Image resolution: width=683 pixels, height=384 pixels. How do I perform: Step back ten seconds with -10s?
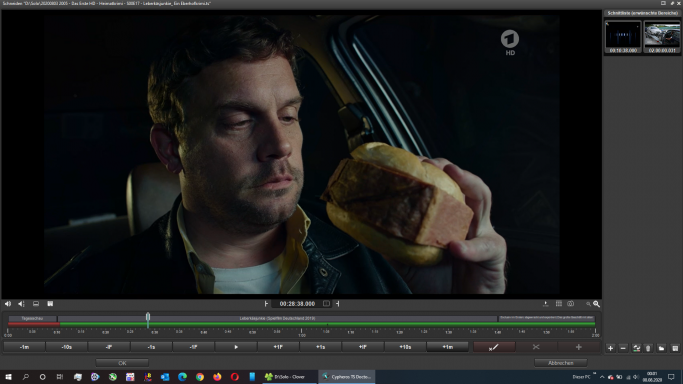(67, 347)
